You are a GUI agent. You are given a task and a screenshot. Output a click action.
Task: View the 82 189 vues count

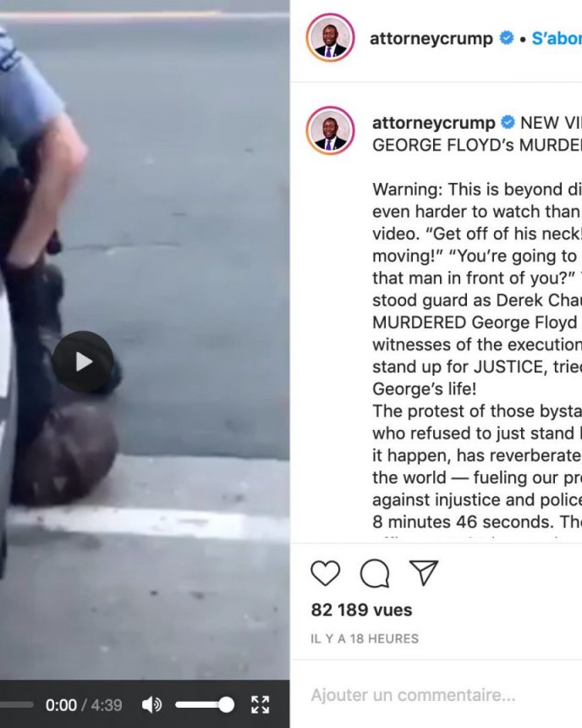pyautogui.click(x=361, y=609)
